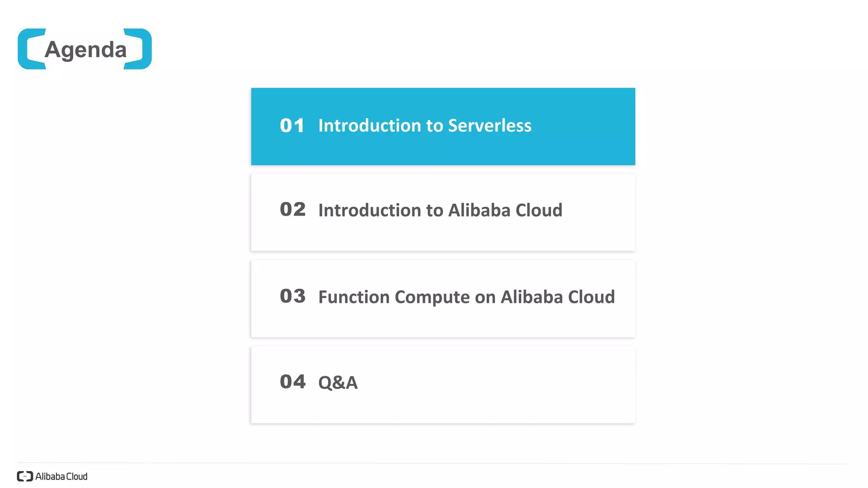Click the left blue bracket of Agenda

[x=31, y=49]
